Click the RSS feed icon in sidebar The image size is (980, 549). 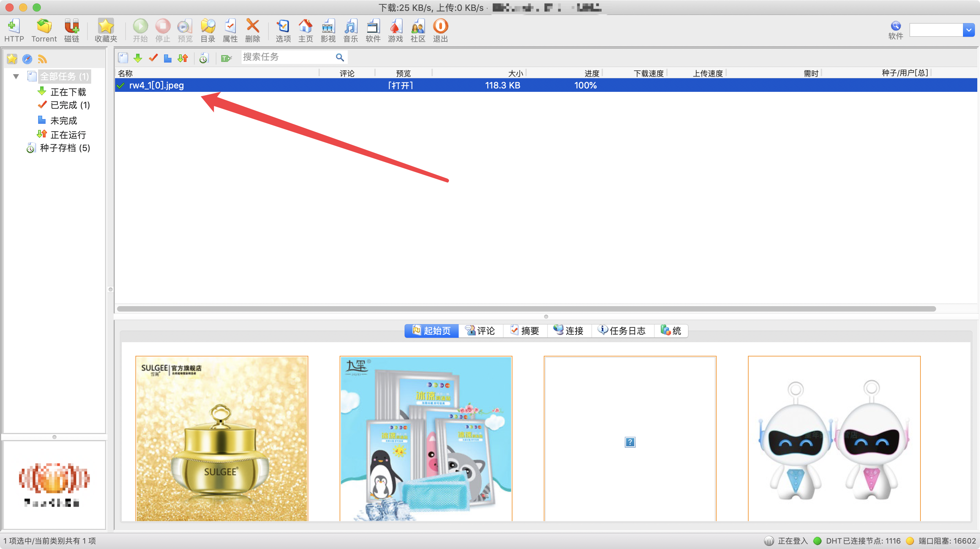click(42, 59)
